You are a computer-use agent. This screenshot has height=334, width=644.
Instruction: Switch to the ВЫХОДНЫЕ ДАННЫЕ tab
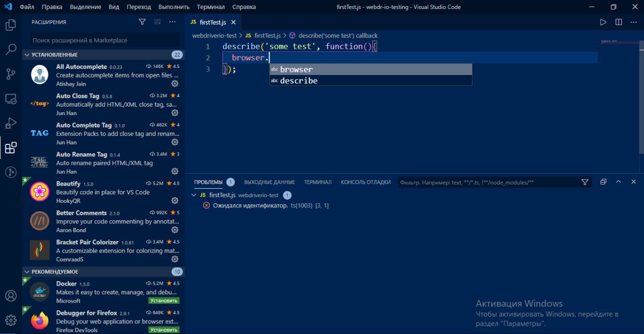coord(270,182)
